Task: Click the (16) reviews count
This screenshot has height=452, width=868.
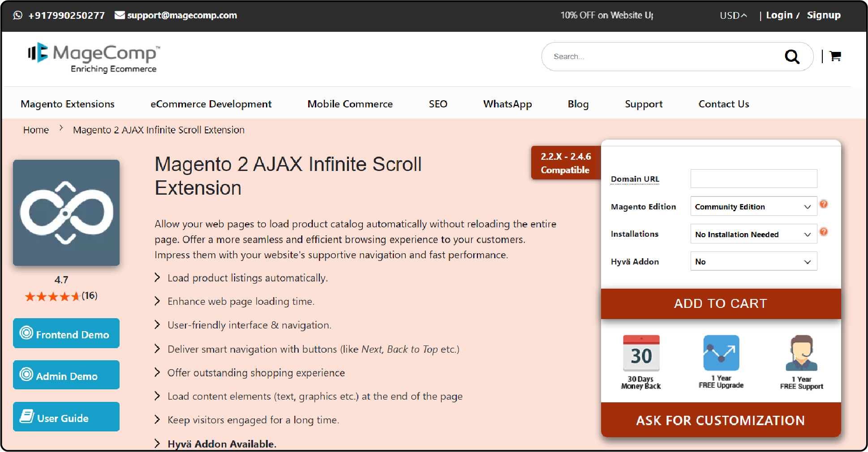Action: pos(90,296)
